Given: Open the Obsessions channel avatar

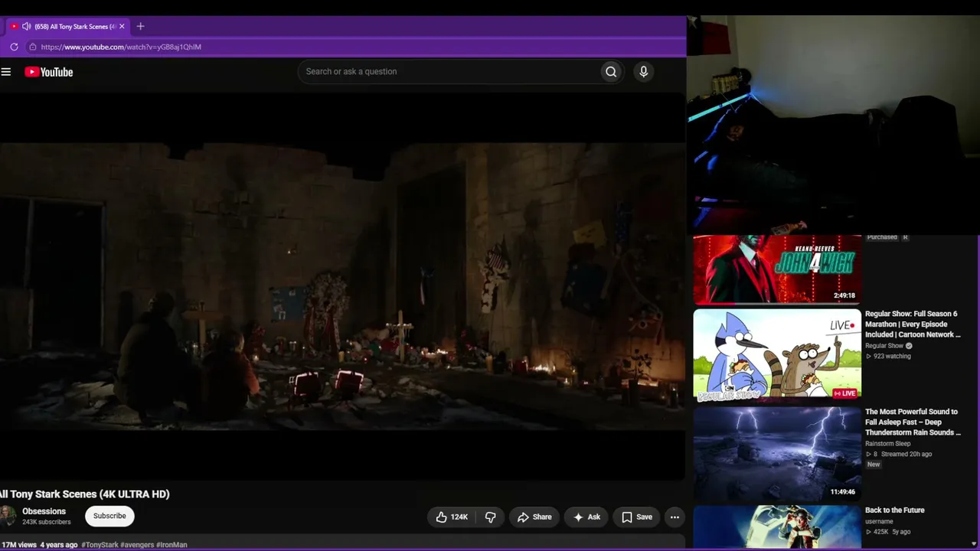Looking at the screenshot, I should coord(7,516).
